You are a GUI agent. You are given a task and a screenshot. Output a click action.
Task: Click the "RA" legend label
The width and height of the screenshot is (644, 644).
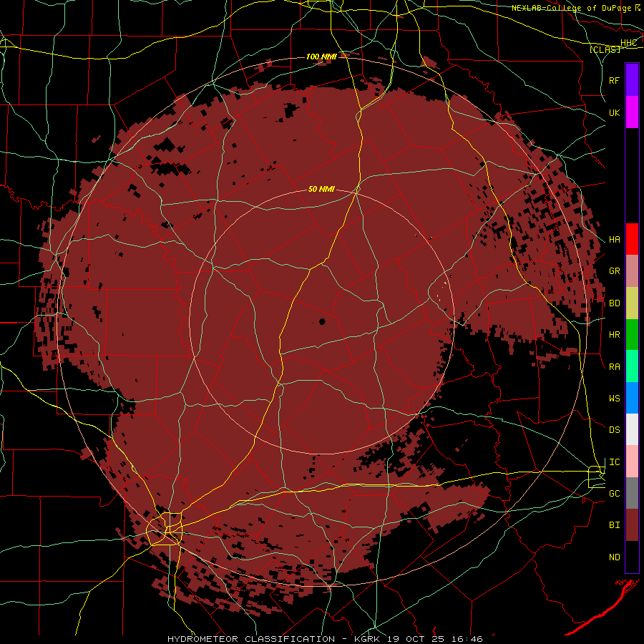614,366
